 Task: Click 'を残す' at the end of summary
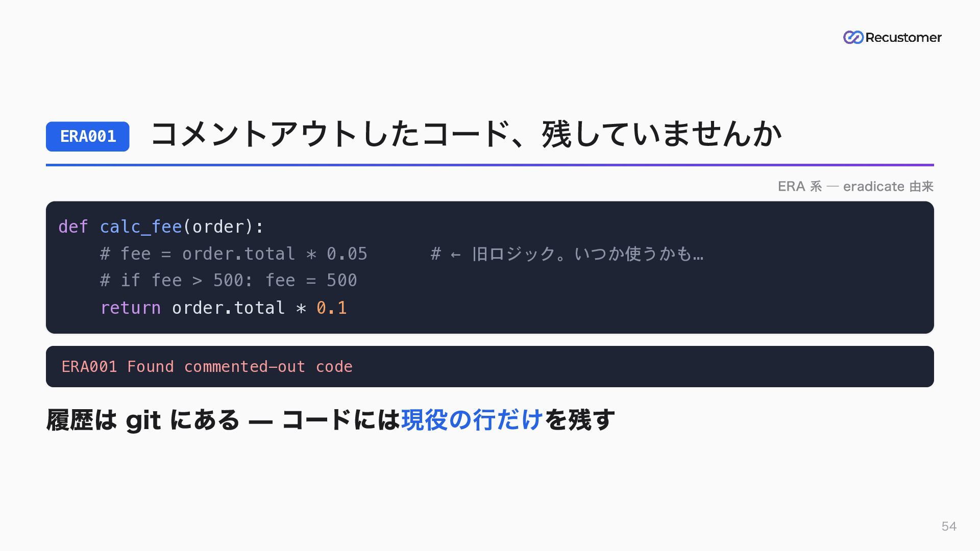[x=579, y=420]
